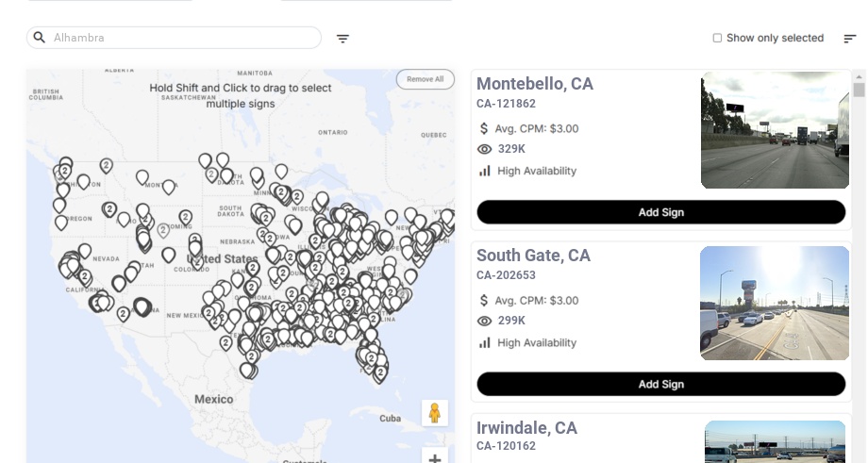Click the availability bars icon for South Gate

click(x=485, y=342)
